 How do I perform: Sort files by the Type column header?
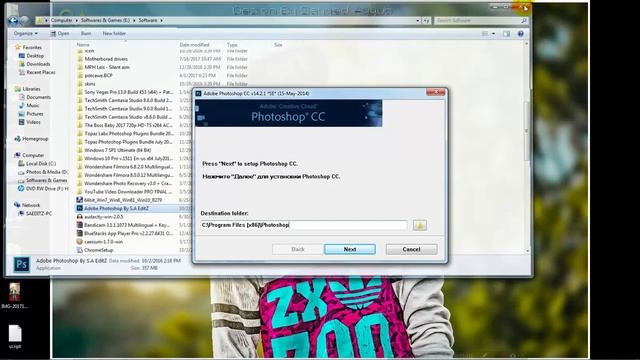tap(232, 44)
